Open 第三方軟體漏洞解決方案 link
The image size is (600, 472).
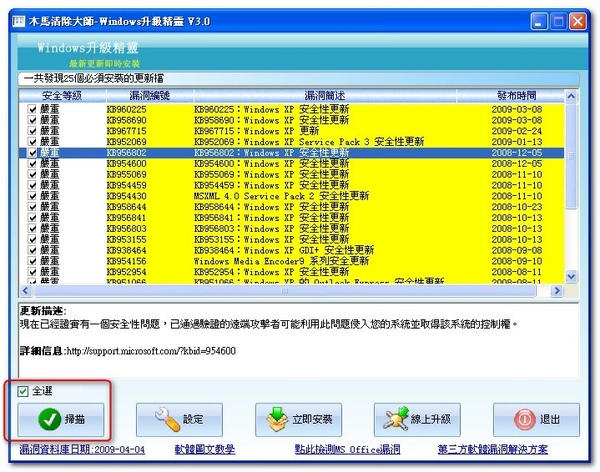point(493,449)
